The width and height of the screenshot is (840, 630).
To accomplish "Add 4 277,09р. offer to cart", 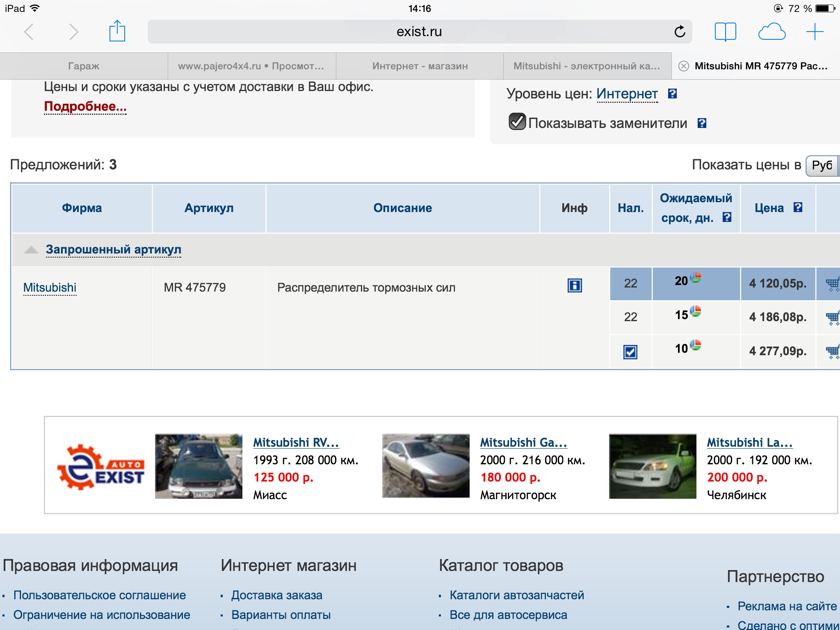I will 833,351.
